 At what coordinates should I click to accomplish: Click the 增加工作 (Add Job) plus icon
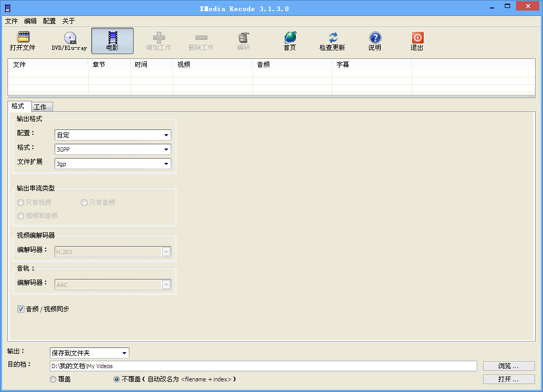pos(159,38)
